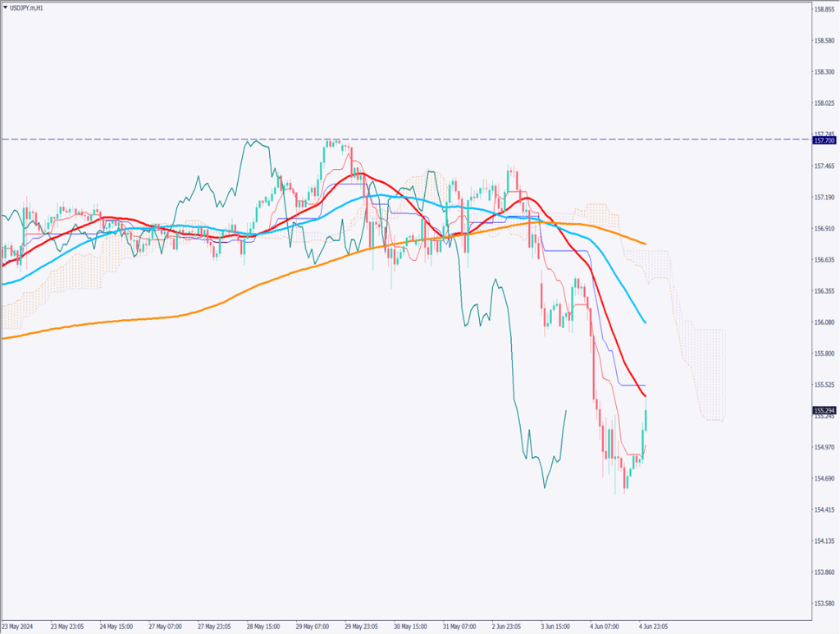The width and height of the screenshot is (840, 634).
Task: Click the 157.700 price level tag
Action: pos(824,140)
